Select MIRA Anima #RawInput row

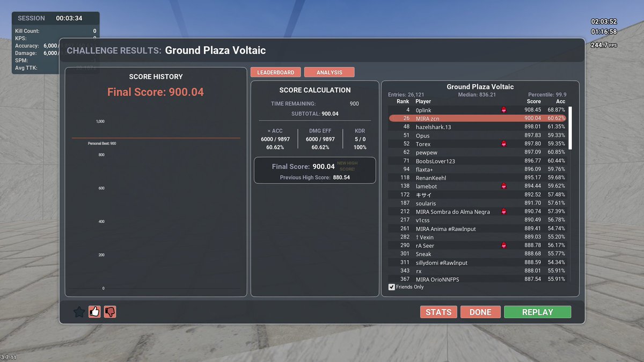point(478,228)
